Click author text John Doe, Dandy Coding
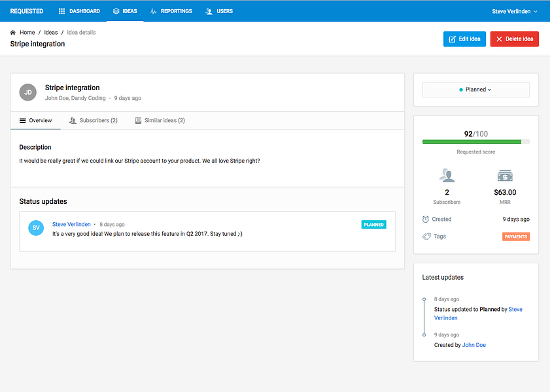The width and height of the screenshot is (550, 392). click(x=75, y=98)
